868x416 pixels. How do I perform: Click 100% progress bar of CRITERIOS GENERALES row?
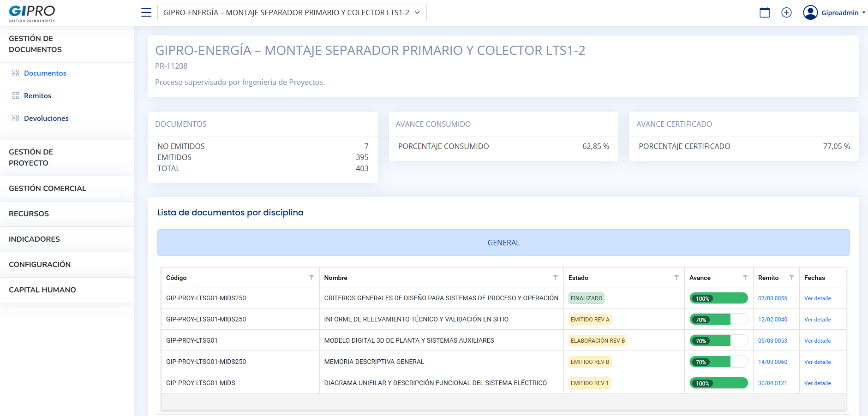[718, 298]
